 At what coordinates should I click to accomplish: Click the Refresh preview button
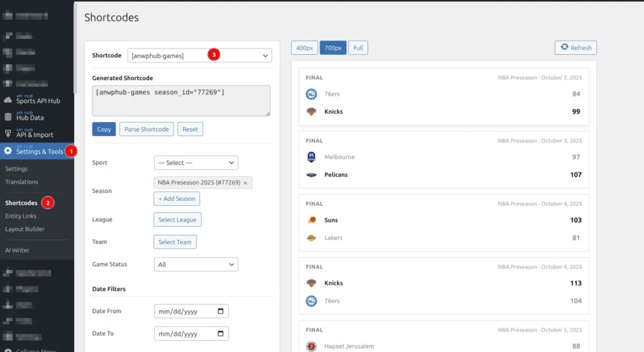pyautogui.click(x=576, y=48)
